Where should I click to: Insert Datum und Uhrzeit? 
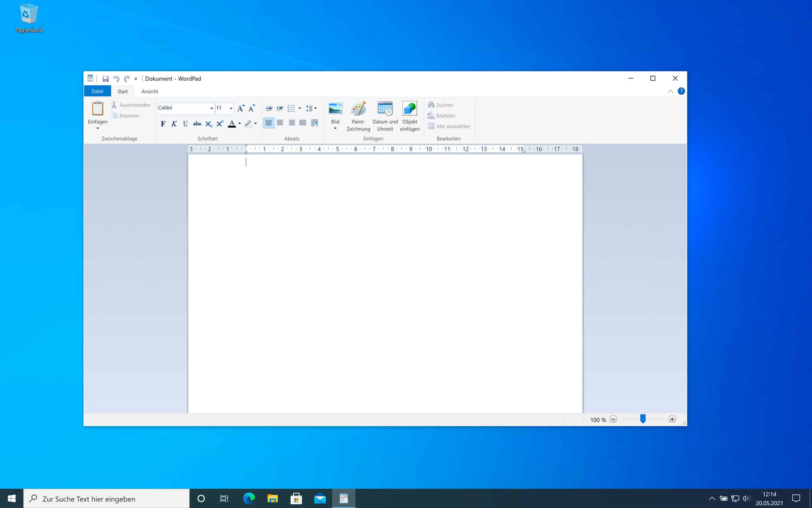384,116
